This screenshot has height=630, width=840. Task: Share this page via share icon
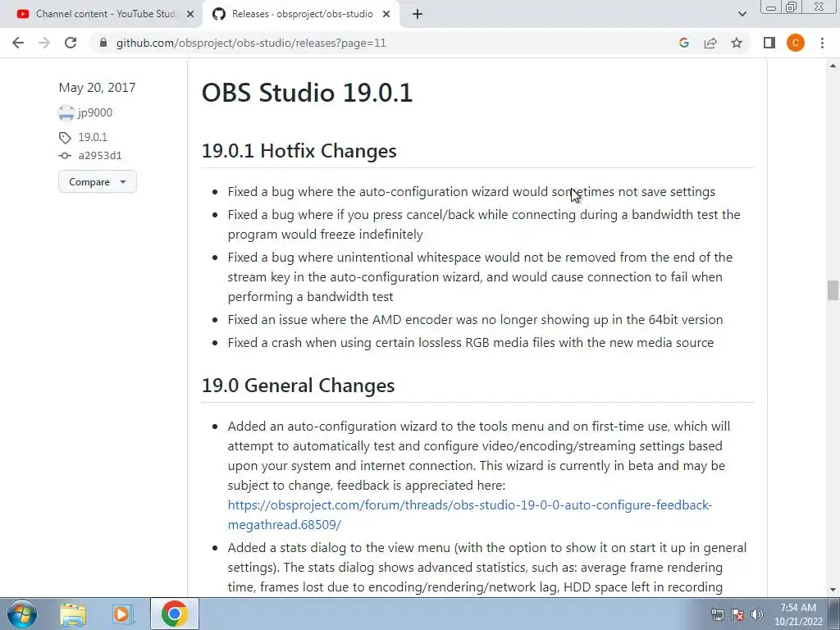[710, 43]
